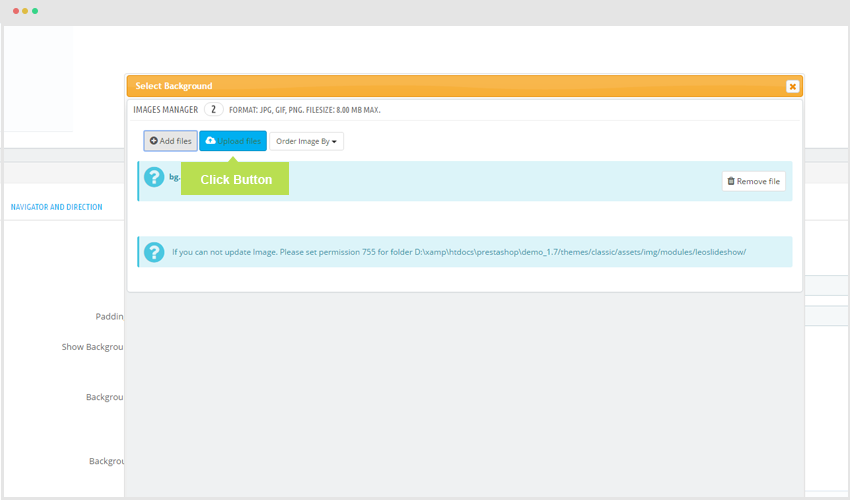
Task: Close the Select Background dialog
Action: (x=793, y=86)
